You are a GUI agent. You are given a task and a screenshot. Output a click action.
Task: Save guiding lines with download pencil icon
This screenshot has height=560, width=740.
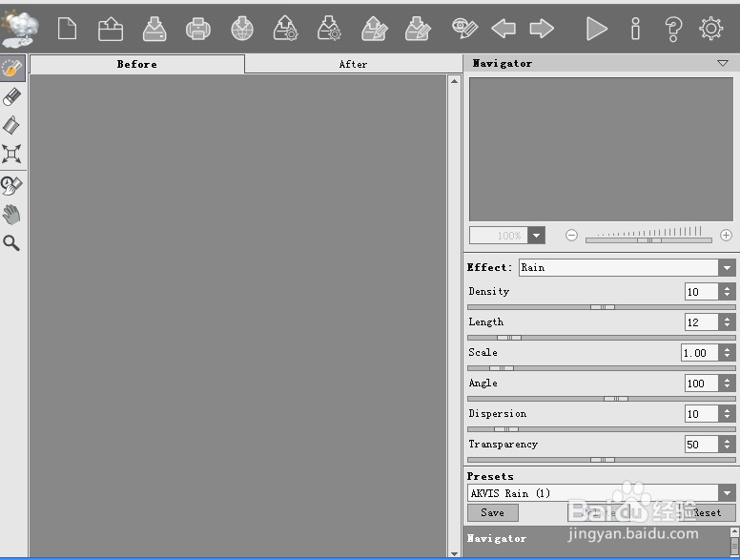(x=418, y=29)
